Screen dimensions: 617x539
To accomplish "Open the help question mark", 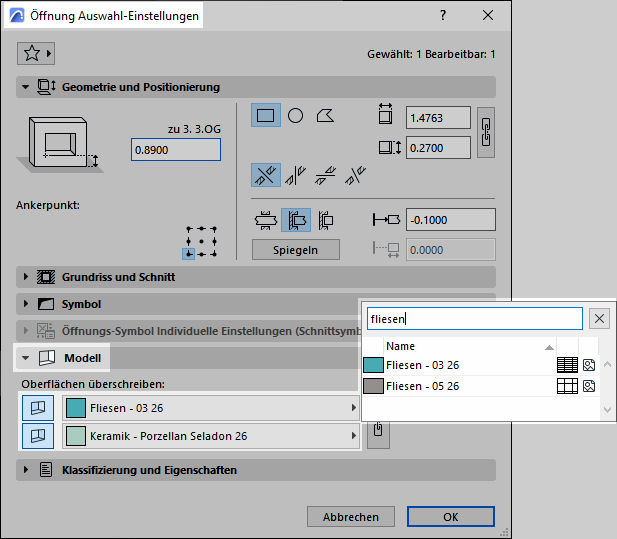I will (x=443, y=15).
